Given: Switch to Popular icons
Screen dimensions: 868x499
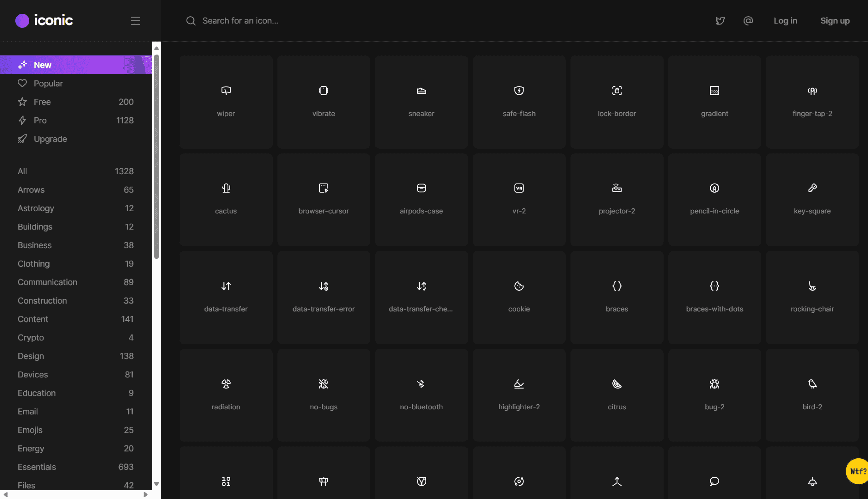Looking at the screenshot, I should [x=76, y=83].
